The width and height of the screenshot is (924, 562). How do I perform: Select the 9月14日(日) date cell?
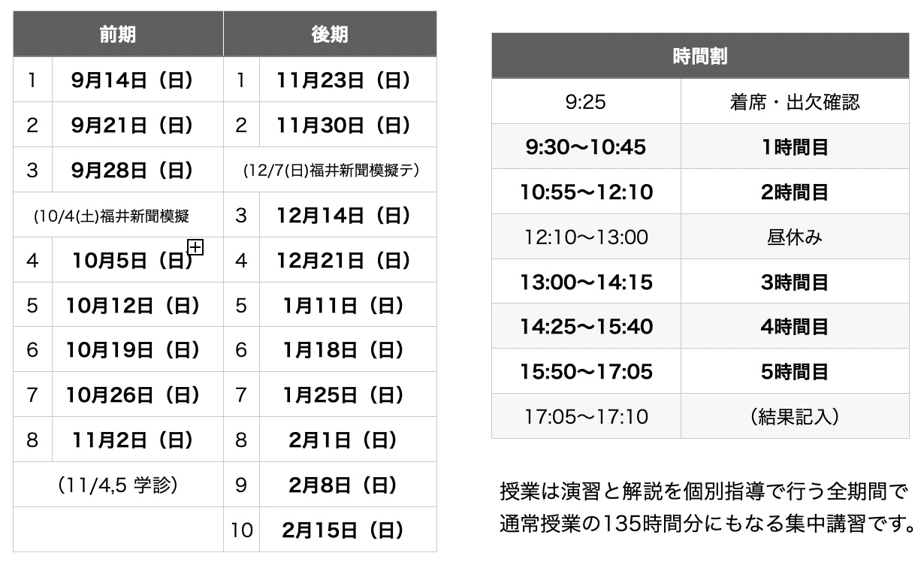pyautogui.click(x=132, y=80)
